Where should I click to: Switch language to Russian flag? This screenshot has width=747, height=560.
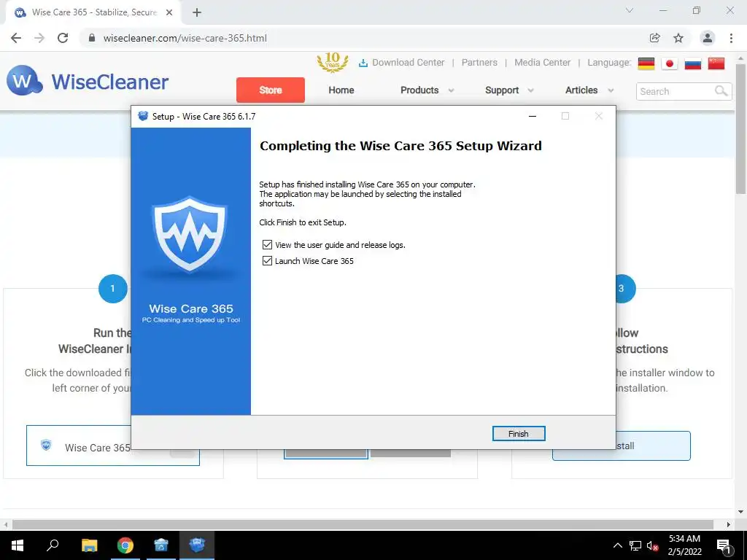point(693,63)
